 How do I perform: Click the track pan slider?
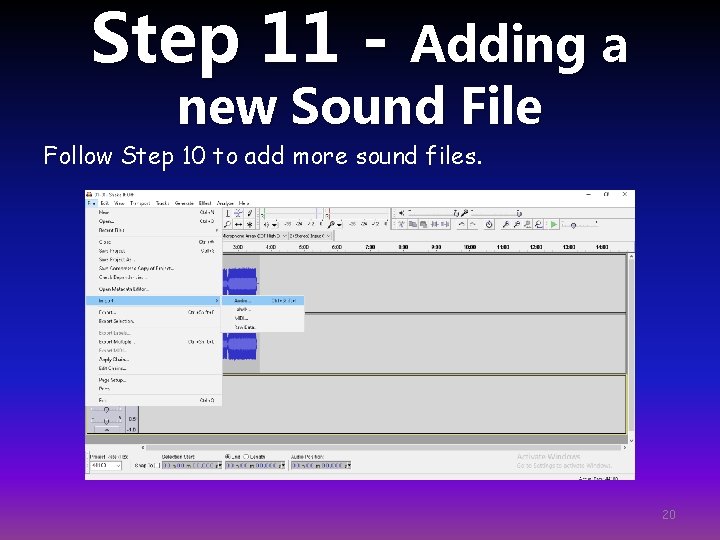click(107, 421)
